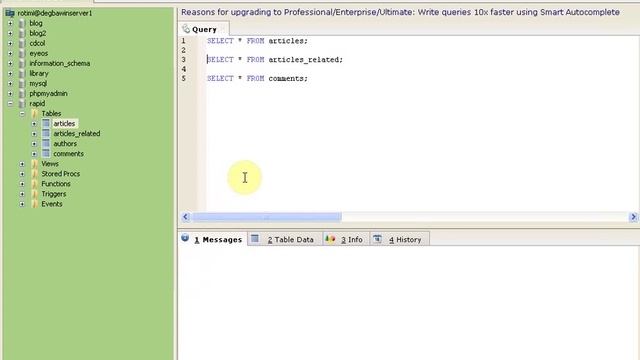Expand the eyeos database node

pos(10,53)
